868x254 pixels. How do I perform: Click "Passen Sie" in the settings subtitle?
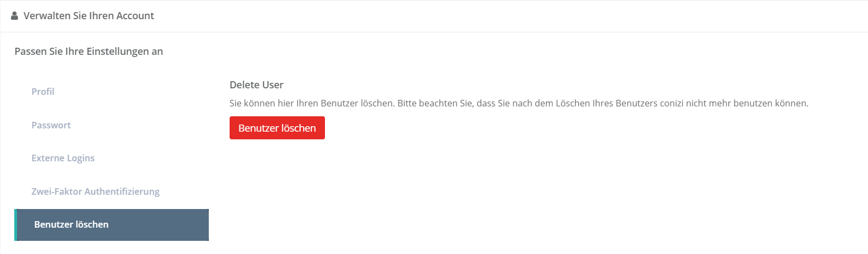coord(38,52)
